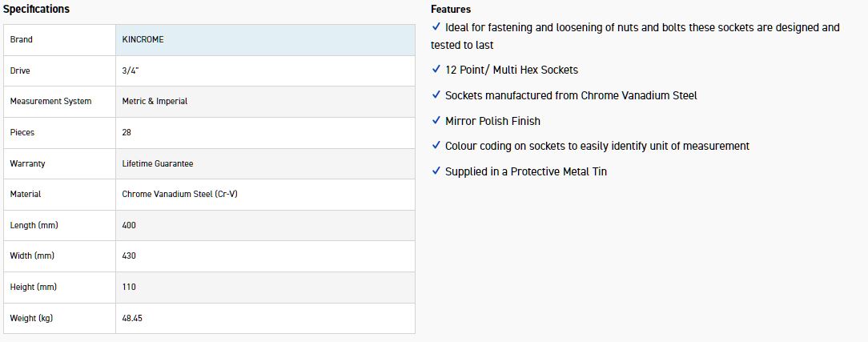Select the Length (mm) value 400
The width and height of the screenshot is (868, 342).
[x=129, y=225]
